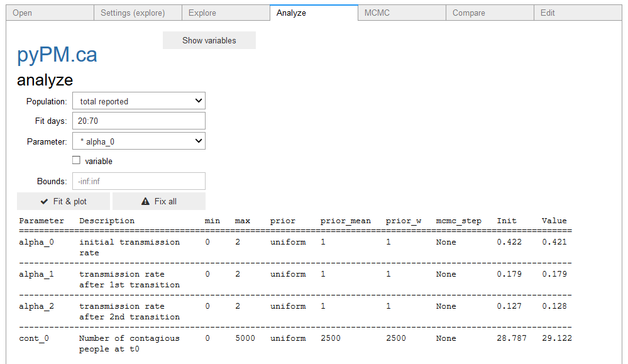Click the checkmark icon on Fit & plot
The height and width of the screenshot is (364, 628).
pyautogui.click(x=44, y=201)
